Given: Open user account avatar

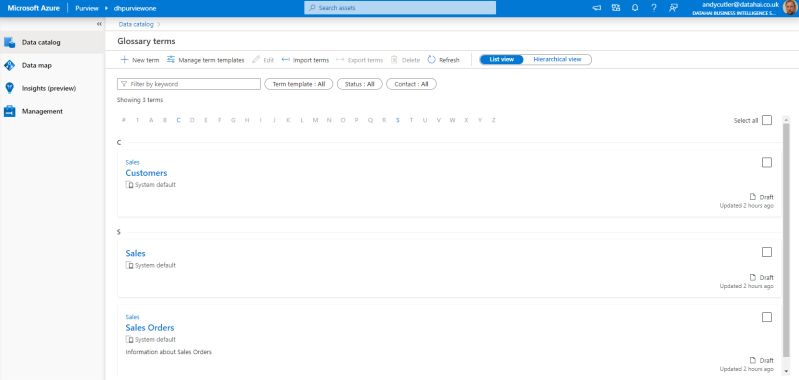Looking at the screenshot, I should pos(790,8).
